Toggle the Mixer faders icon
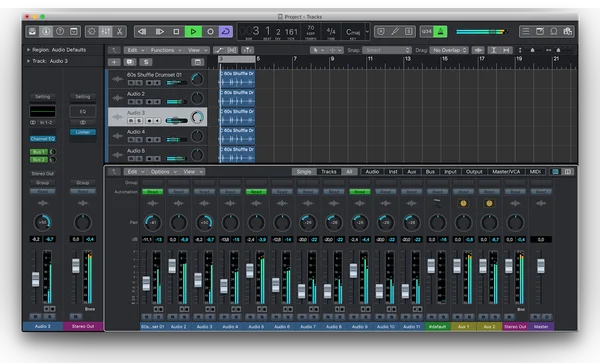This screenshot has height=363, width=600. (x=106, y=31)
